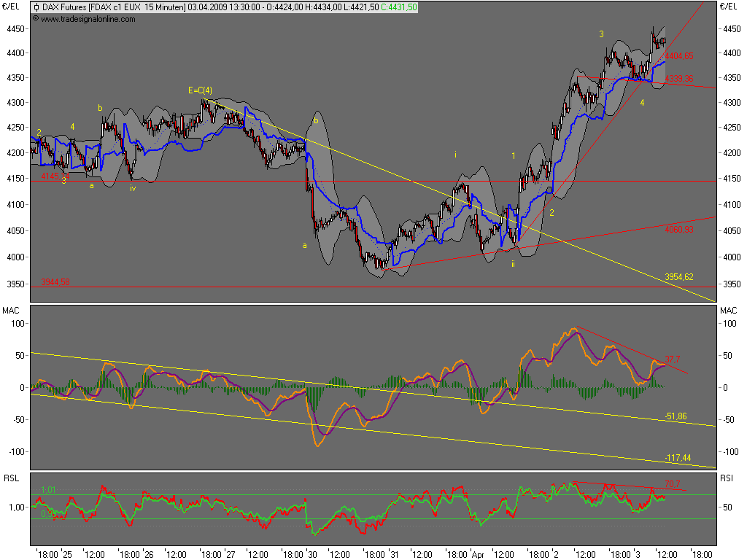
Task: Click the candlestick icon before DAX Futures title
Action: coord(36,7)
